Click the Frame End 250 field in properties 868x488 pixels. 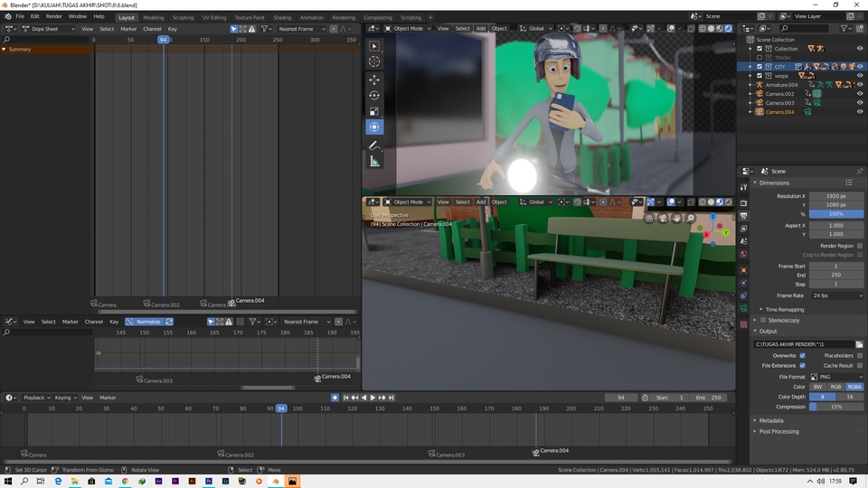pyautogui.click(x=836, y=275)
